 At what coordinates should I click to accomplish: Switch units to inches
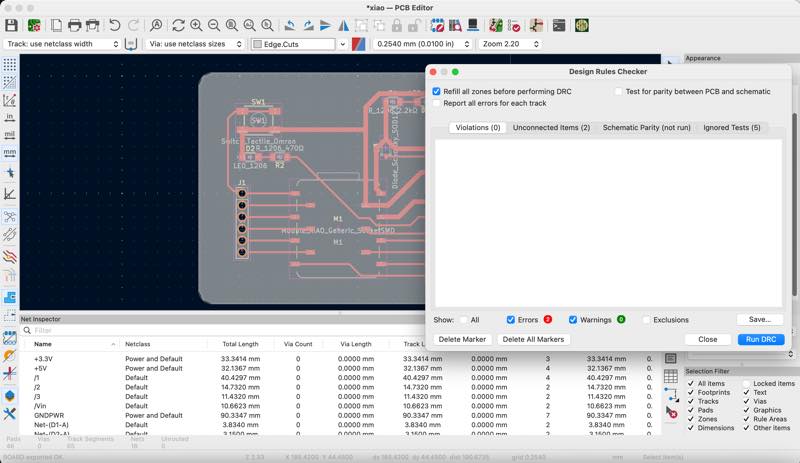[x=9, y=117]
